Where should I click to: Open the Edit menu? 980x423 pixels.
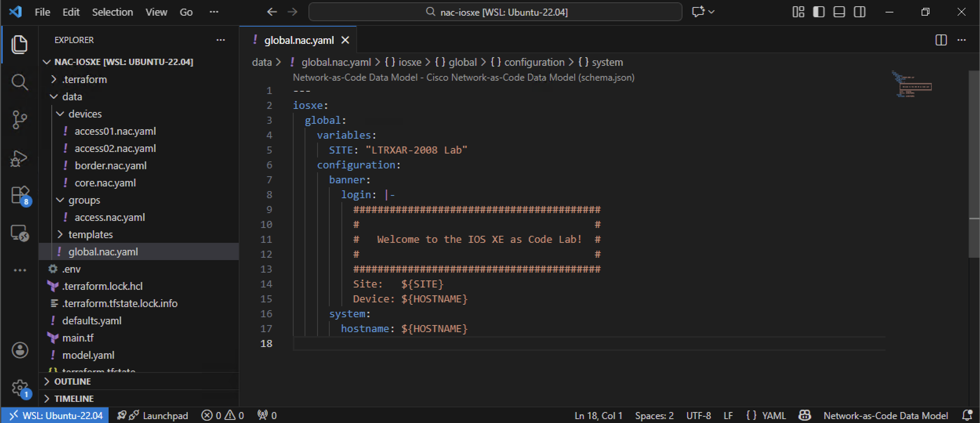coord(71,12)
